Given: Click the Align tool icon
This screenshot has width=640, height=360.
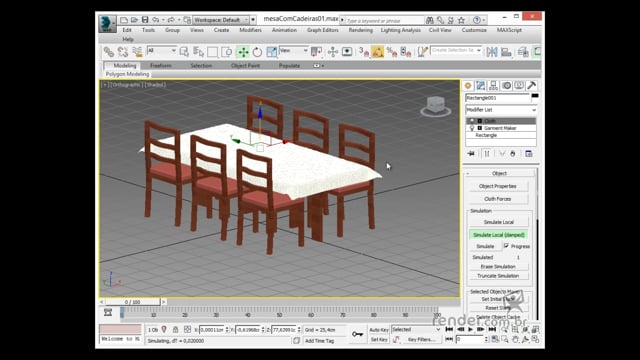Looking at the screenshot, I should pyautogui.click(x=506, y=52).
